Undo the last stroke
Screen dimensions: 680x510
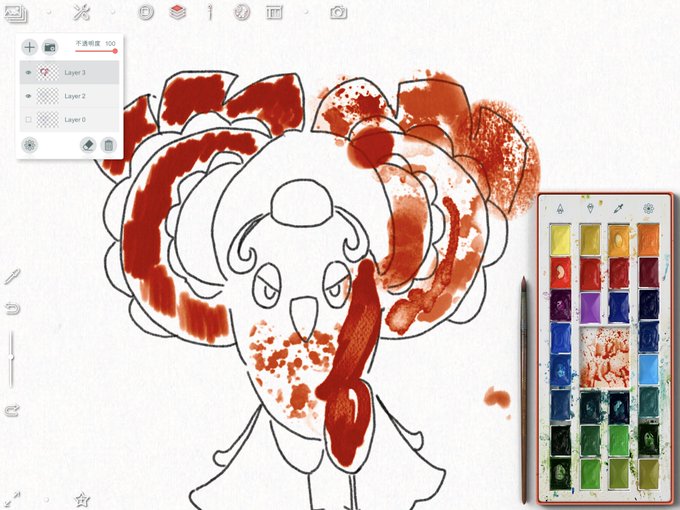(x=12, y=308)
